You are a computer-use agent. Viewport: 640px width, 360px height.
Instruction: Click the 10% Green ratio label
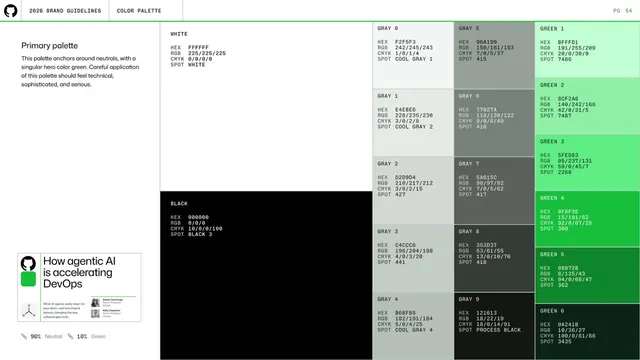91,336
